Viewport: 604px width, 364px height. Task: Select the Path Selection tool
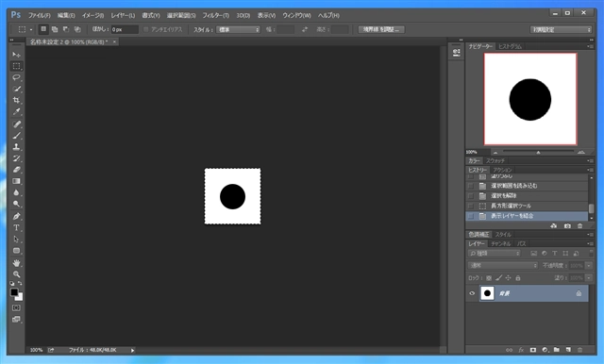pos(16,239)
